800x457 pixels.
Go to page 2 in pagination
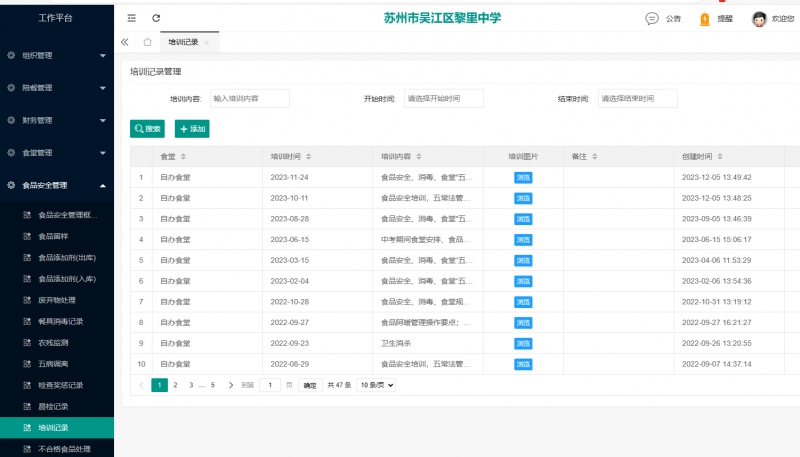coord(175,385)
